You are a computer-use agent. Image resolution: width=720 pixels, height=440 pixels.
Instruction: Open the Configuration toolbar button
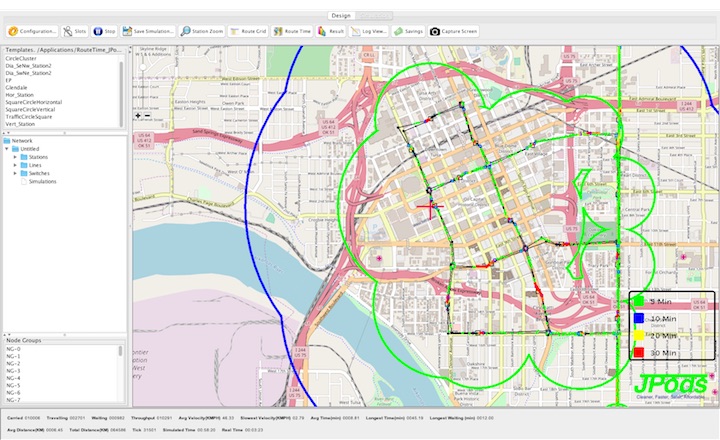click(32, 31)
